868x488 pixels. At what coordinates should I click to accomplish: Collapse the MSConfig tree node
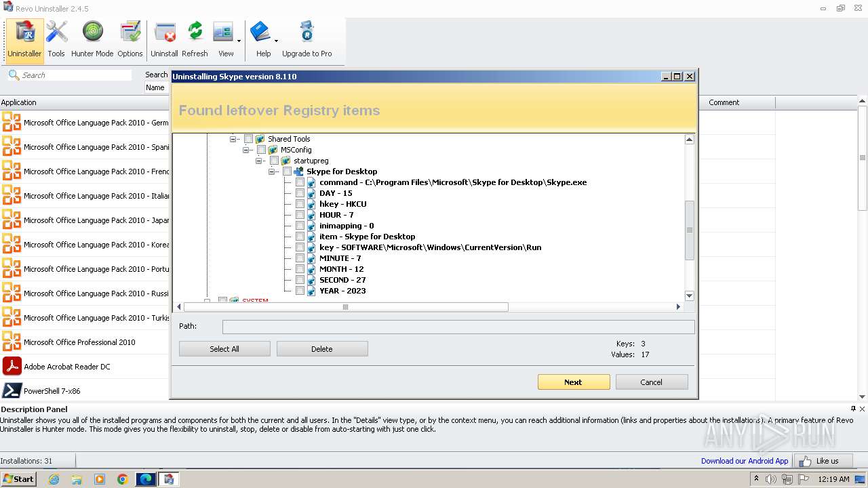coord(246,150)
